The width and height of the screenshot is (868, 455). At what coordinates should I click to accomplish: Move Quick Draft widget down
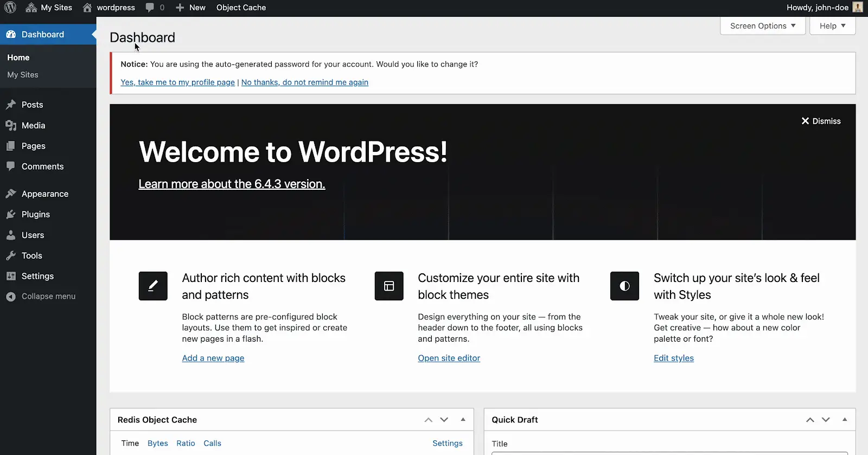tap(826, 420)
